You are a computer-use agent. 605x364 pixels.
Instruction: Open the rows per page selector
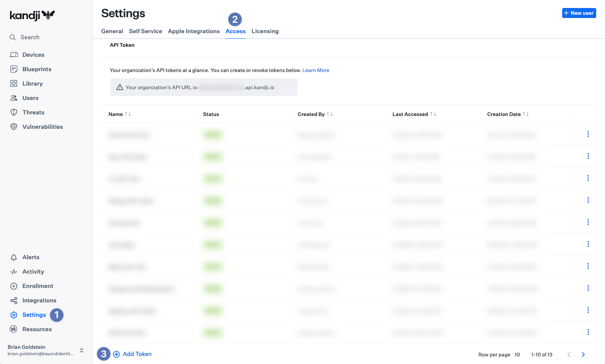(x=517, y=354)
